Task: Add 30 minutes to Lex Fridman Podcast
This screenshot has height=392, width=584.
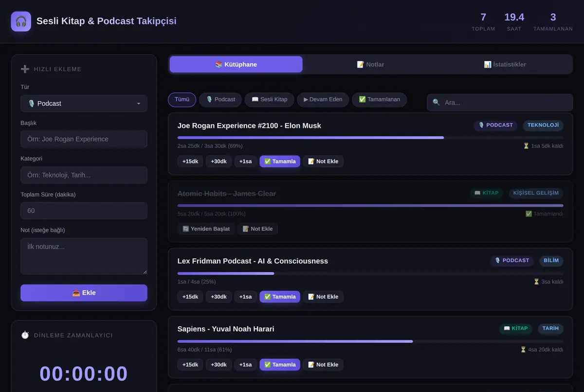Action: (x=219, y=297)
